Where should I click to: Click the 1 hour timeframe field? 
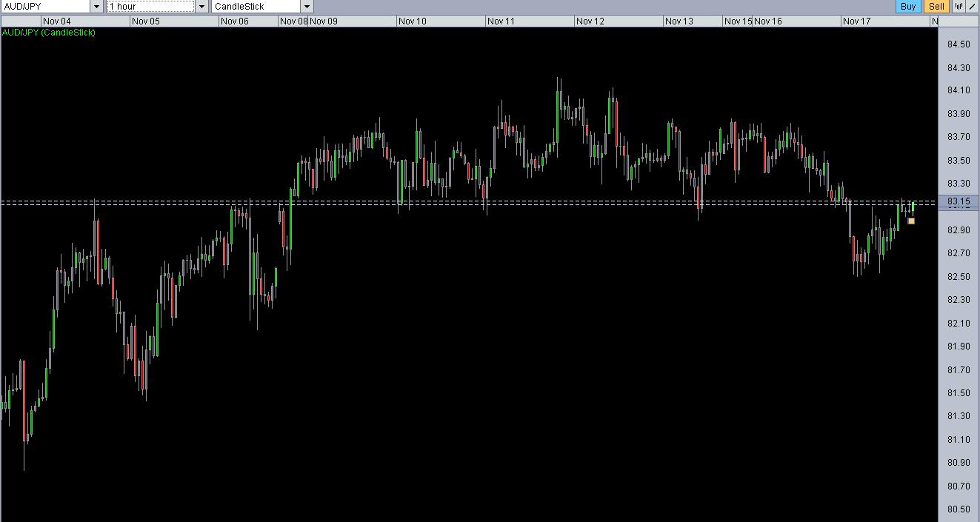click(x=151, y=7)
